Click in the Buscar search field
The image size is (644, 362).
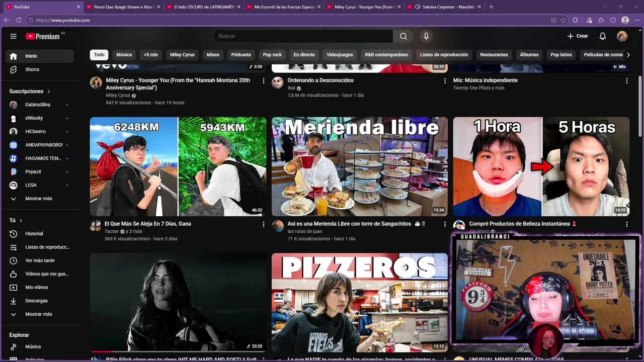click(303, 36)
